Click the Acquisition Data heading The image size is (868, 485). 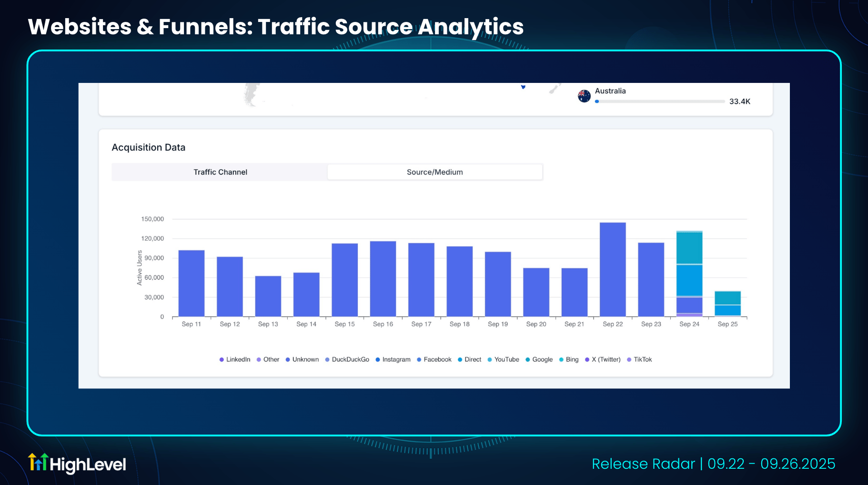[x=149, y=148]
